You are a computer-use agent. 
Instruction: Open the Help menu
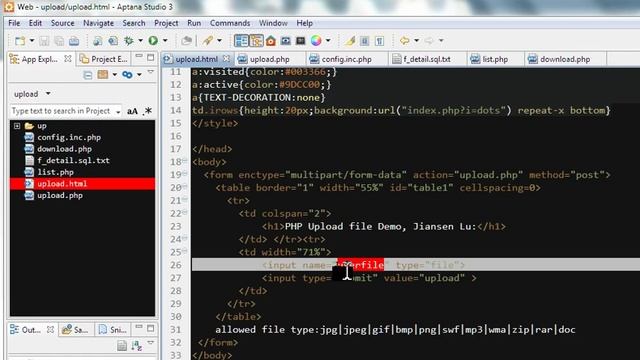tap(304, 23)
